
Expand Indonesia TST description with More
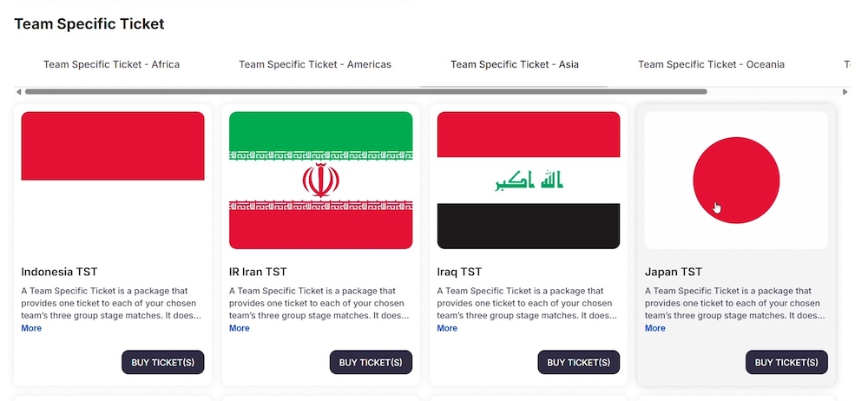click(x=31, y=328)
